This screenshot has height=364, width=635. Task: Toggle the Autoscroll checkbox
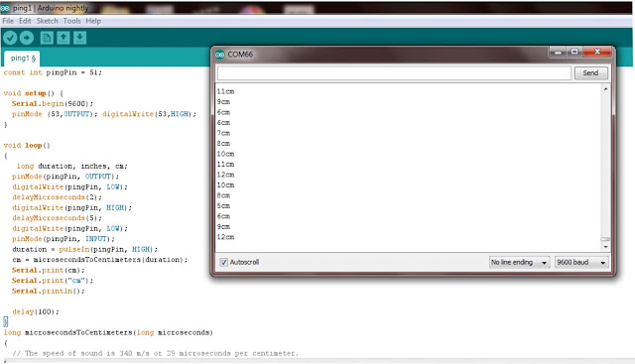pyautogui.click(x=224, y=263)
